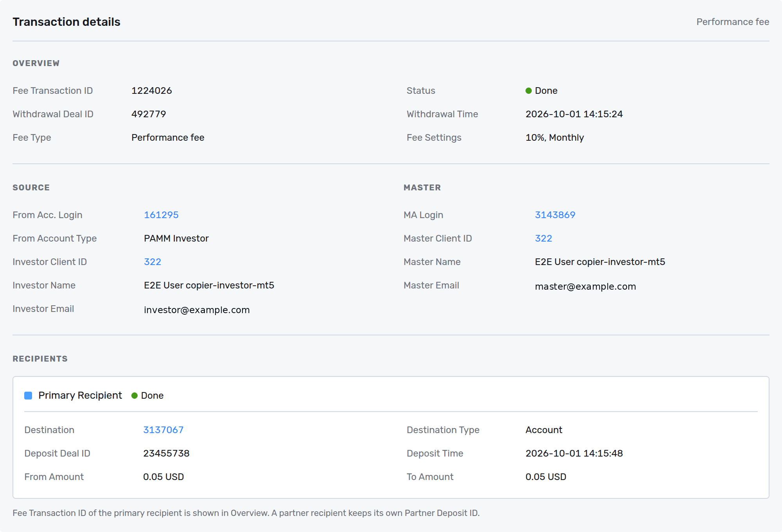The height and width of the screenshot is (532, 782).
Task: Click the OVERVIEW section heading
Action: [36, 63]
